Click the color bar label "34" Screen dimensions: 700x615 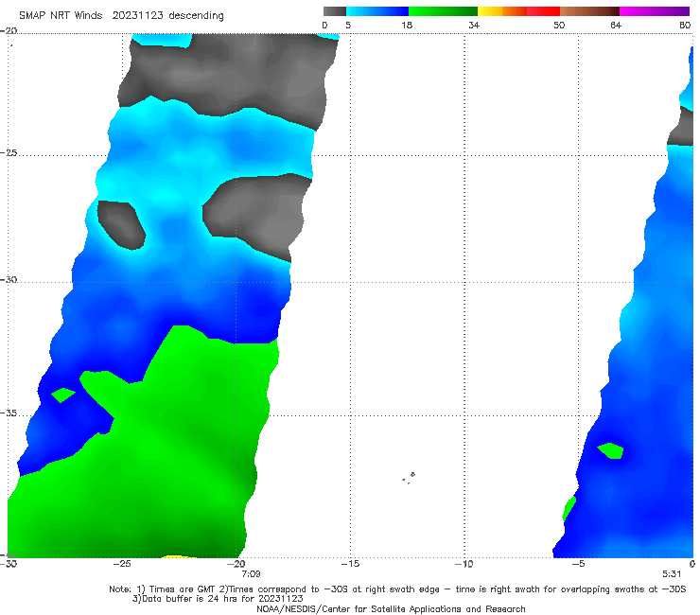(x=474, y=26)
